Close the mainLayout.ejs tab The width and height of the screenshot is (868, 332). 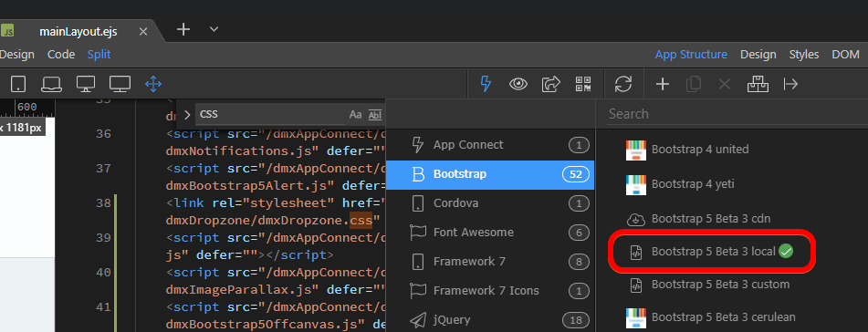coord(142,32)
